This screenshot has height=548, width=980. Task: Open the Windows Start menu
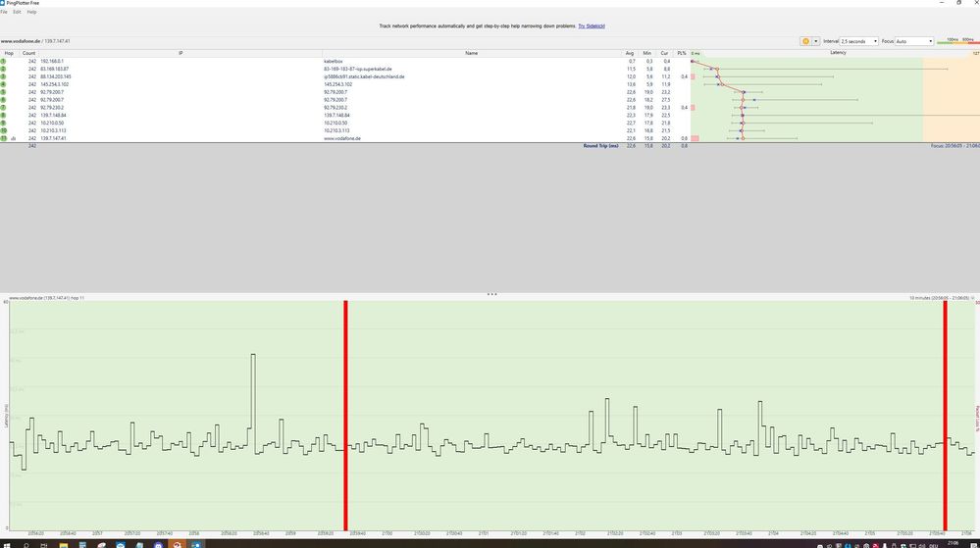[7, 545]
